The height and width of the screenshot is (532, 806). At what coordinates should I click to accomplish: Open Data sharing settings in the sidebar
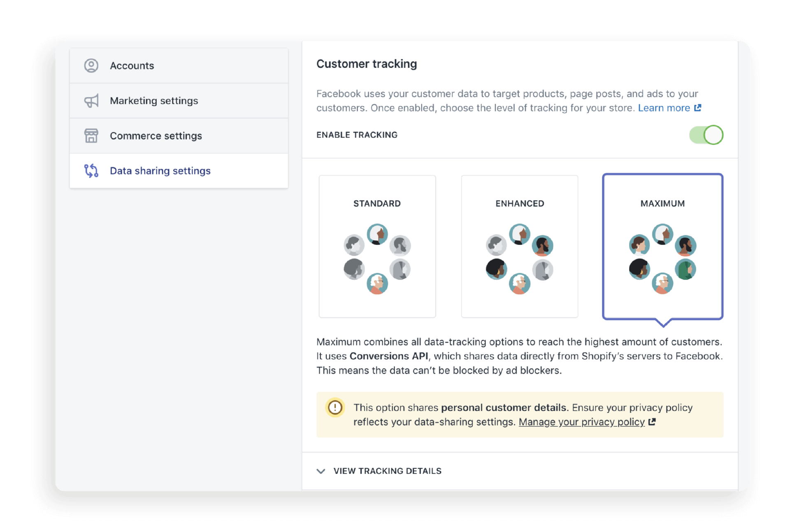coord(179,171)
